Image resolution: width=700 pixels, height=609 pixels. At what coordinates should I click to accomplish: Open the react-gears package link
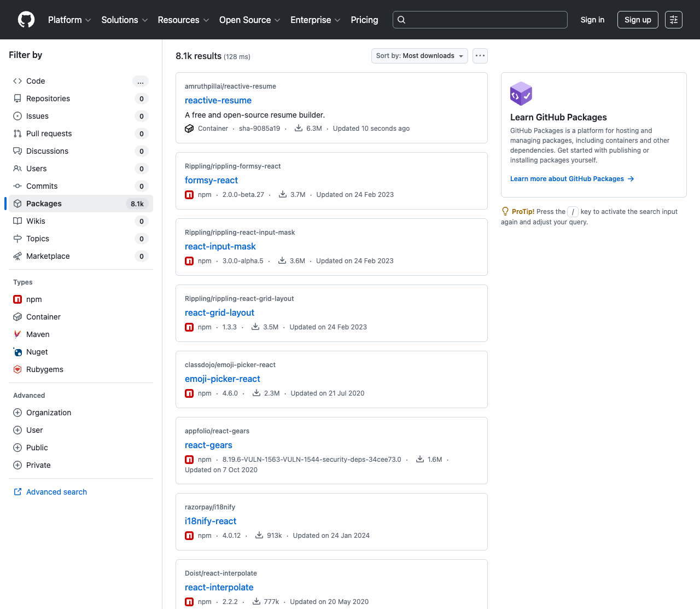[208, 445]
